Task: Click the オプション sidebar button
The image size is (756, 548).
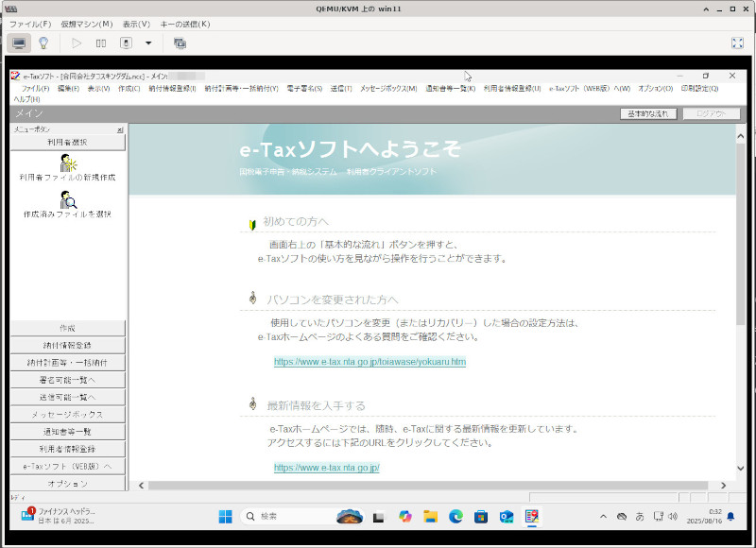Action: 67,484
